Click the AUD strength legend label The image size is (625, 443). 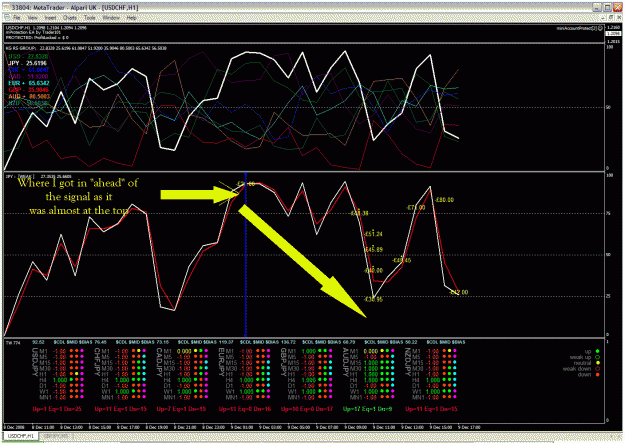pyautogui.click(x=29, y=96)
